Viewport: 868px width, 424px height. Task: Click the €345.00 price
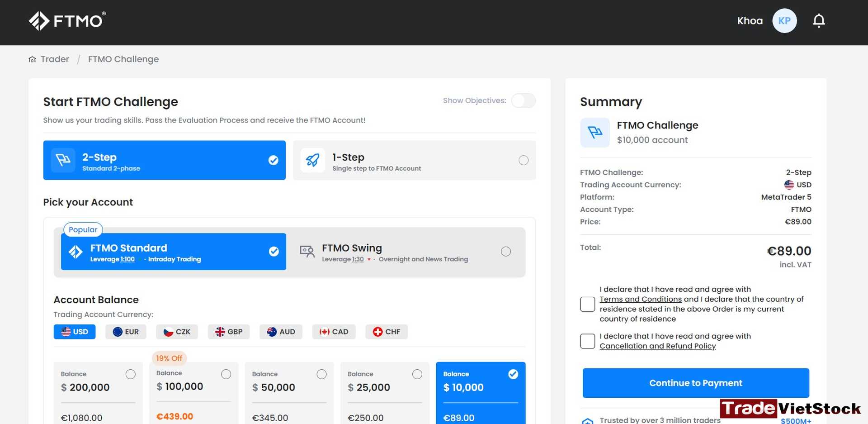(x=270, y=418)
